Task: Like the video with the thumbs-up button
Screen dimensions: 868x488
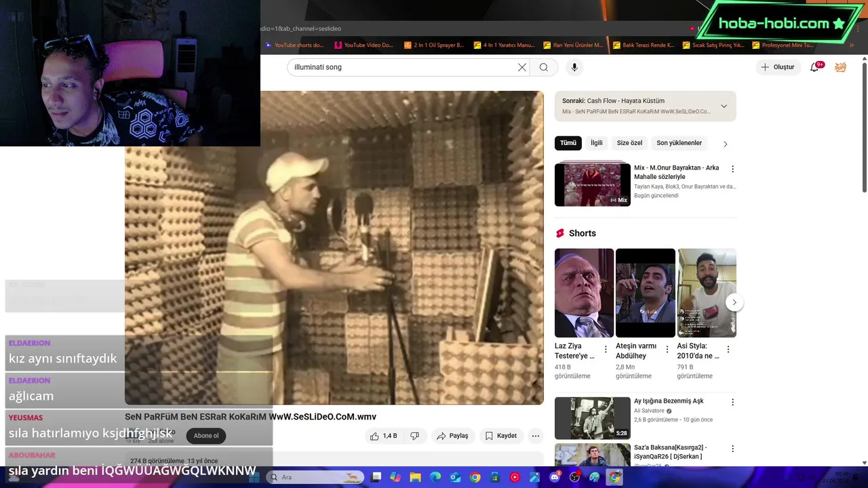Action: pos(384,436)
